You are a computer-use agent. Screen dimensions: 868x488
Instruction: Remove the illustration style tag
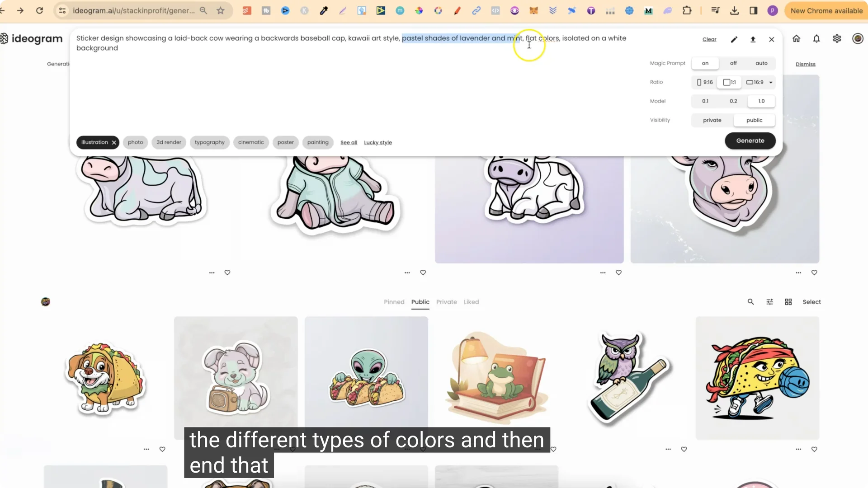pos(114,142)
